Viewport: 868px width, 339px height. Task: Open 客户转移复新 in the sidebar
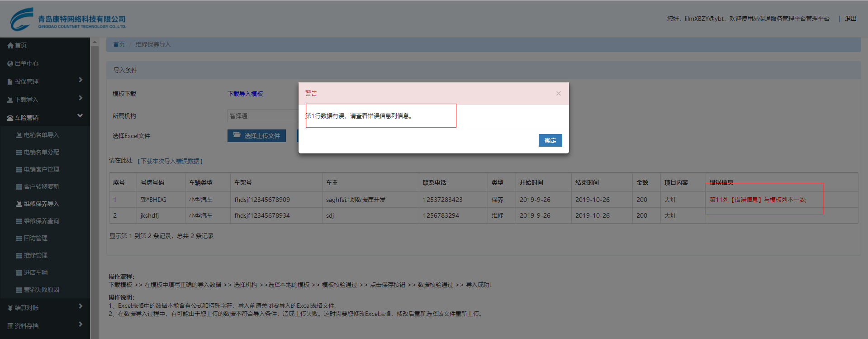click(41, 186)
